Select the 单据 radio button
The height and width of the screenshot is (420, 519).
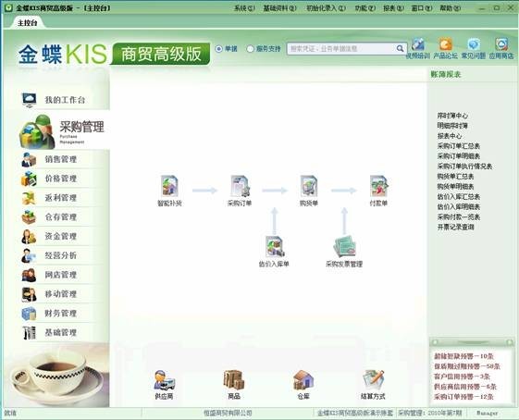pos(218,49)
